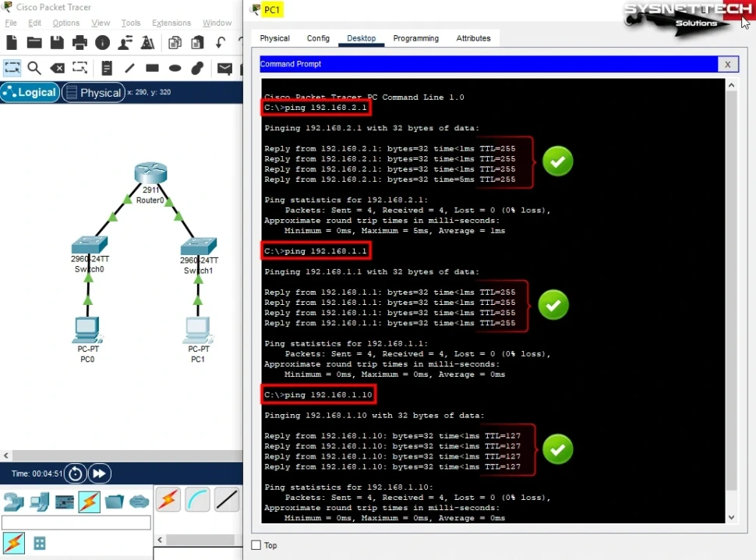Click the Add Simple PDU envelope
Viewport: 756px width, 560px height.
[224, 68]
